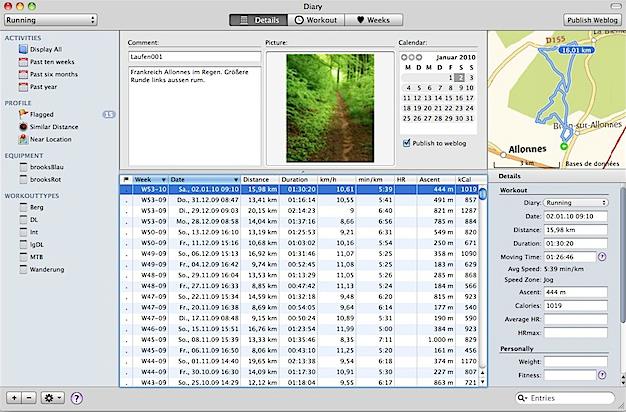
Task: Select the brooksRot equipment item
Action: click(x=41, y=179)
